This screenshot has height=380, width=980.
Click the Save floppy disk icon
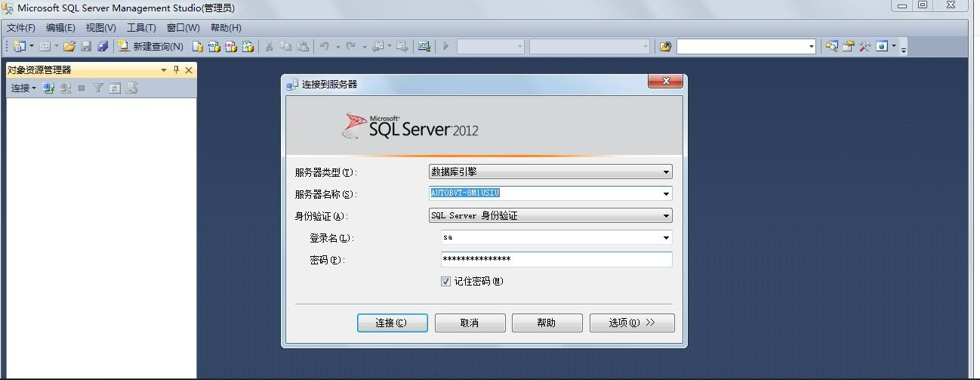pyautogui.click(x=86, y=46)
